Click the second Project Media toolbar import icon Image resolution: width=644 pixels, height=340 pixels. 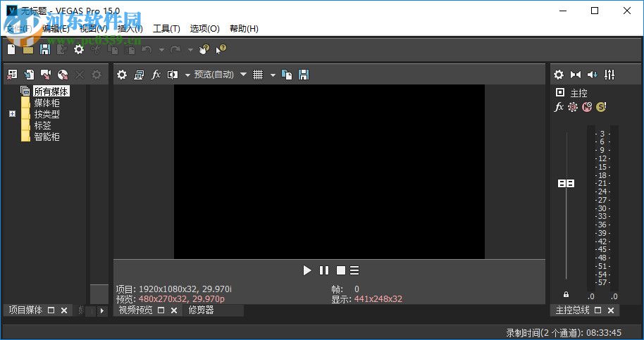[29, 74]
